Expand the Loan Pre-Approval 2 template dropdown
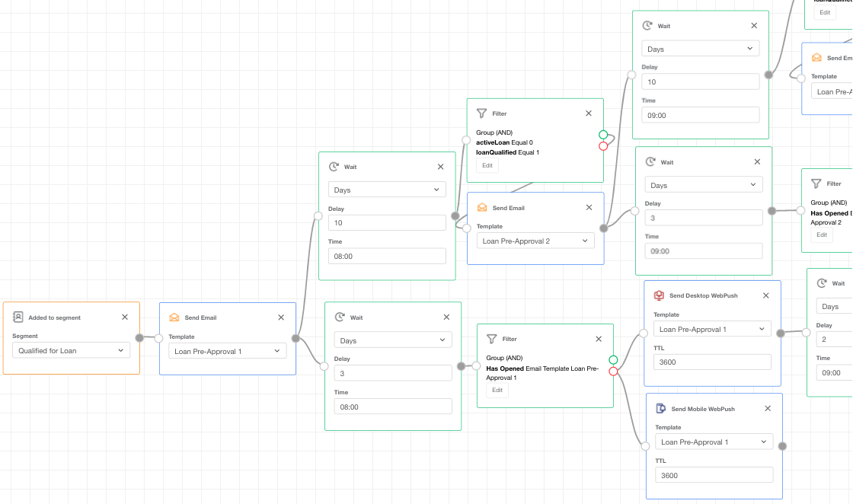Image resolution: width=853 pixels, height=504 pixels. (535, 241)
